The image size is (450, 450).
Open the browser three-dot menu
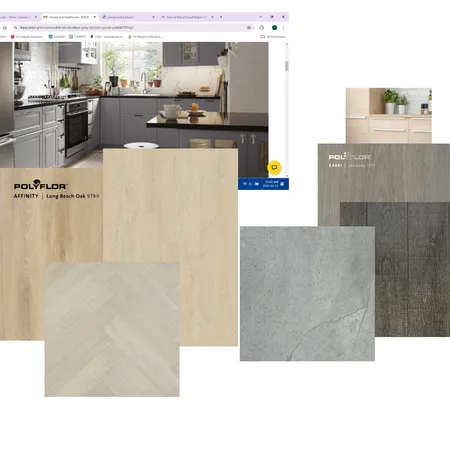[x=284, y=28]
